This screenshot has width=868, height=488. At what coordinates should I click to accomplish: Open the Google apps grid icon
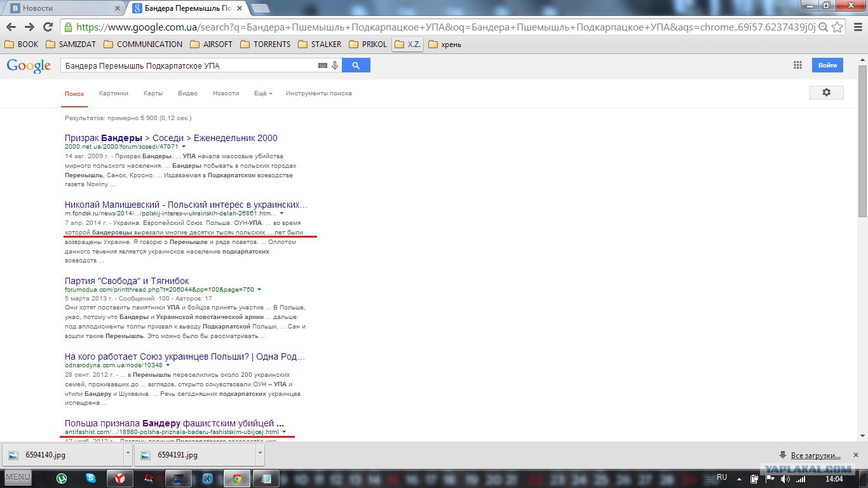[797, 65]
